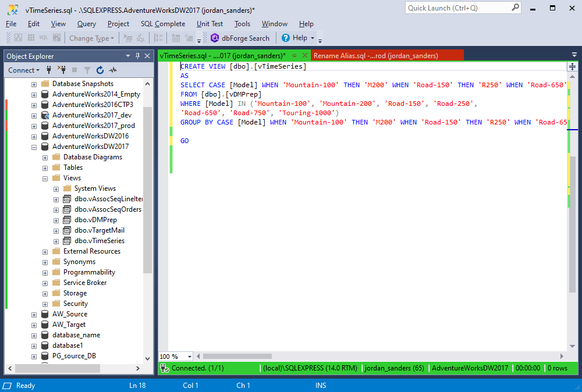Open the Connect dropdown in Object Explorer
The height and width of the screenshot is (392, 582).
tap(24, 70)
